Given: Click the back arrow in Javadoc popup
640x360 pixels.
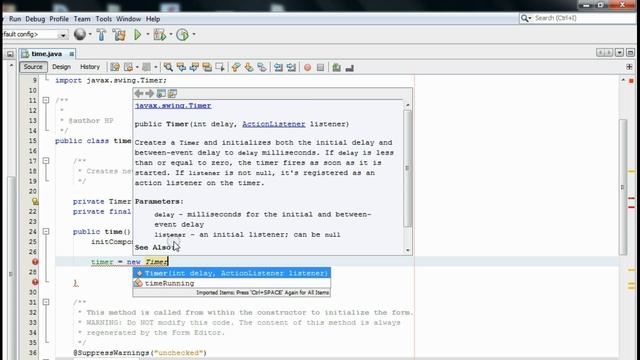Looking at the screenshot, I should [139, 93].
